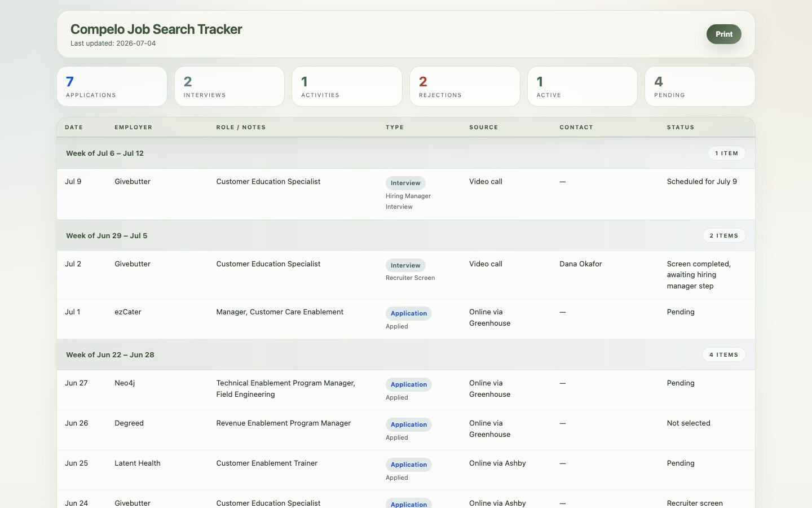Click the TYPE column header

[395, 128]
